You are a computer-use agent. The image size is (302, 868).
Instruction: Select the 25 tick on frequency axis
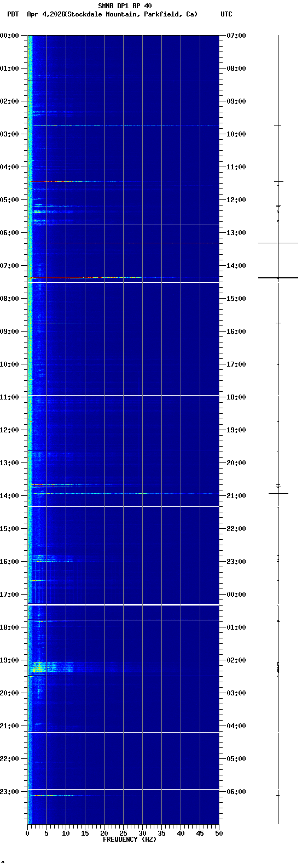coord(123,833)
